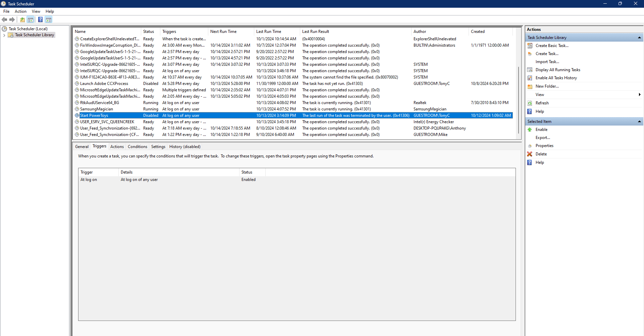The image size is (644, 336).
Task: Select User_Feed_Synchronization-{692... task row
Action: [293, 128]
